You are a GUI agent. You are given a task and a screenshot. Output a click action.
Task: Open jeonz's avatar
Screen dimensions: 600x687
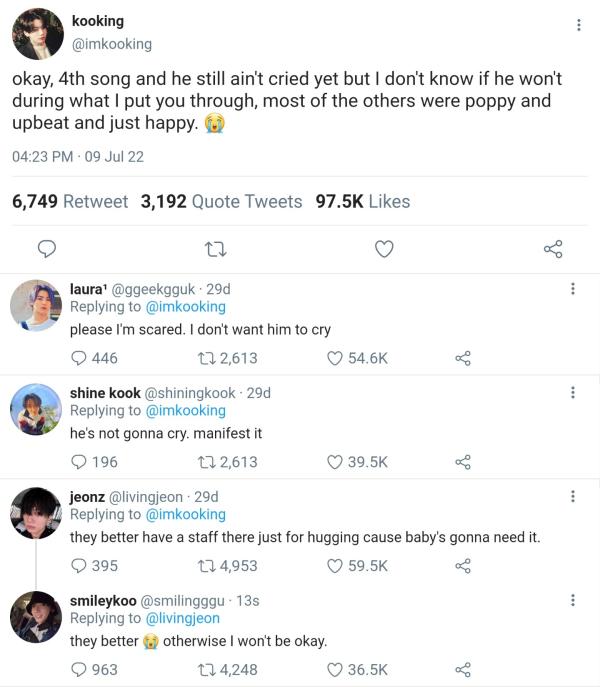[x=36, y=513]
